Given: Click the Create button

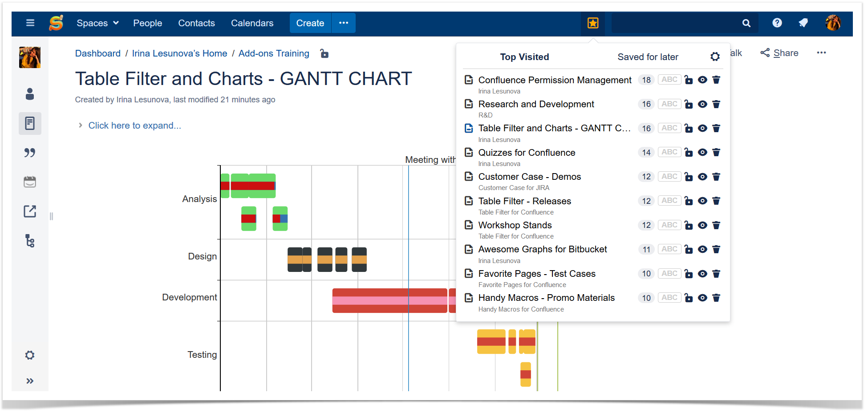Looking at the screenshot, I should pyautogui.click(x=310, y=23).
